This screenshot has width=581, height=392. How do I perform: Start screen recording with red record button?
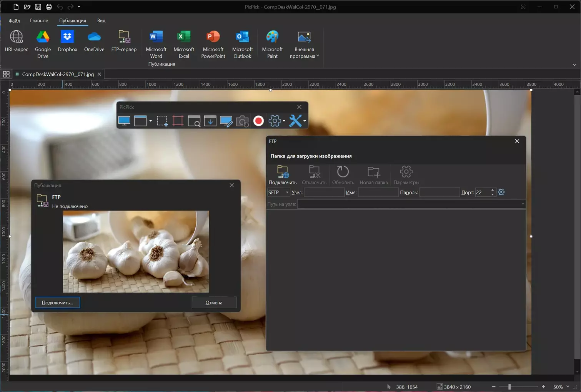click(258, 121)
